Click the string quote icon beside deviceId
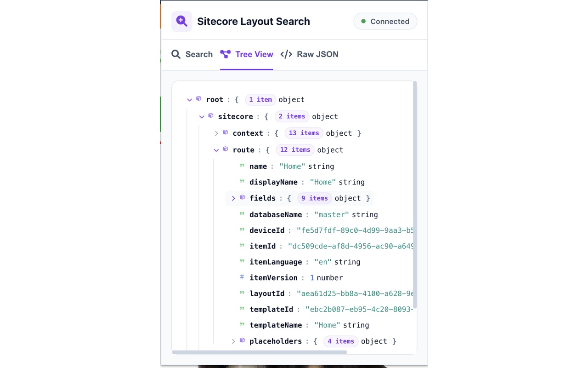Viewport: 588px width, 368px height. [x=242, y=230]
